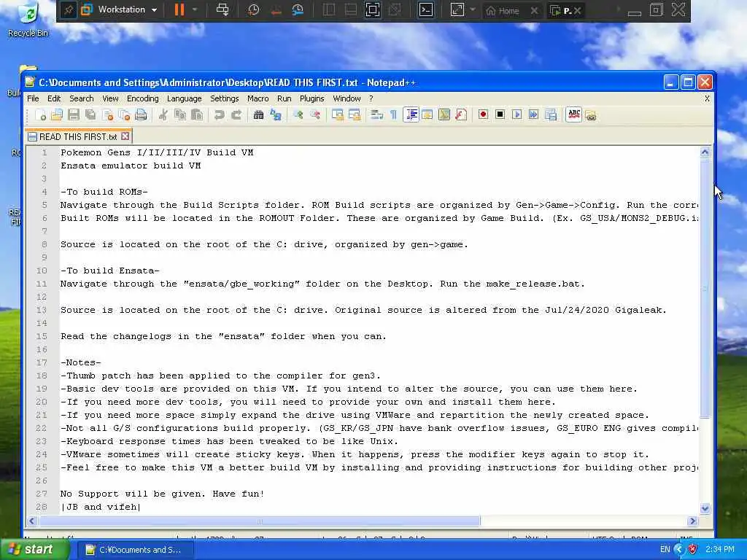
Task: Start macro recording with red dot
Action: tap(483, 114)
